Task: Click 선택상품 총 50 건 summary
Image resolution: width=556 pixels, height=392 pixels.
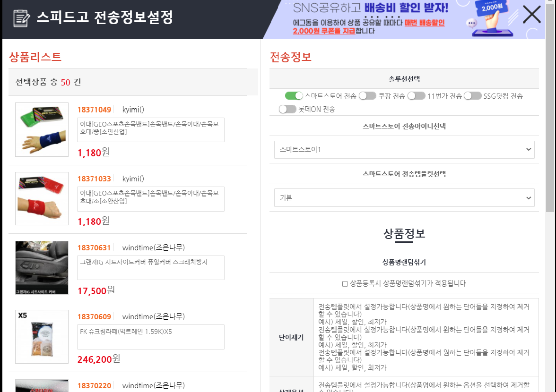Action: point(48,82)
